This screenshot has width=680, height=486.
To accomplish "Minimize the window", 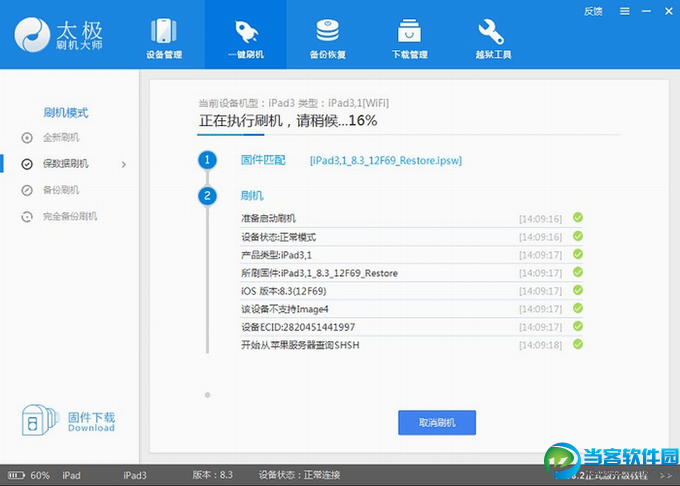I will point(646,11).
